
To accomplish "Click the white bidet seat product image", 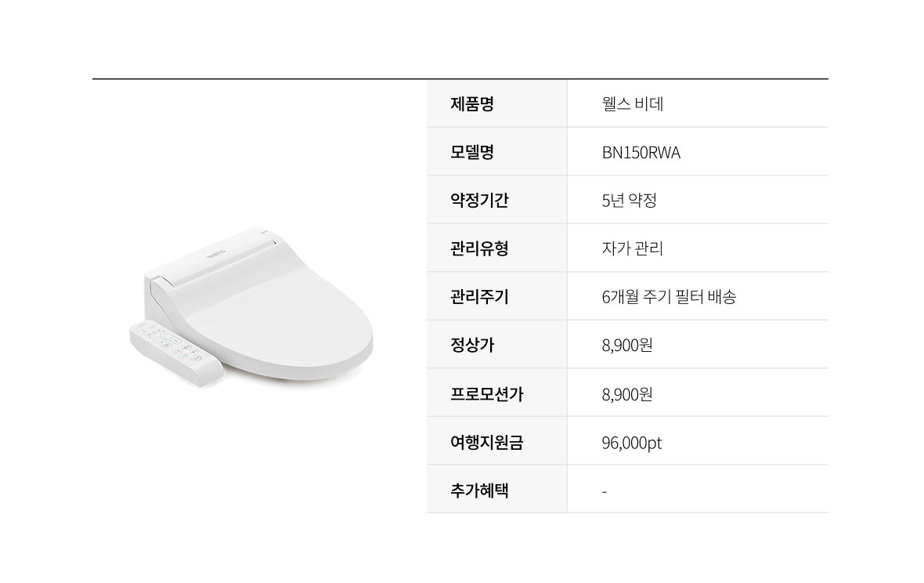I will [251, 306].
